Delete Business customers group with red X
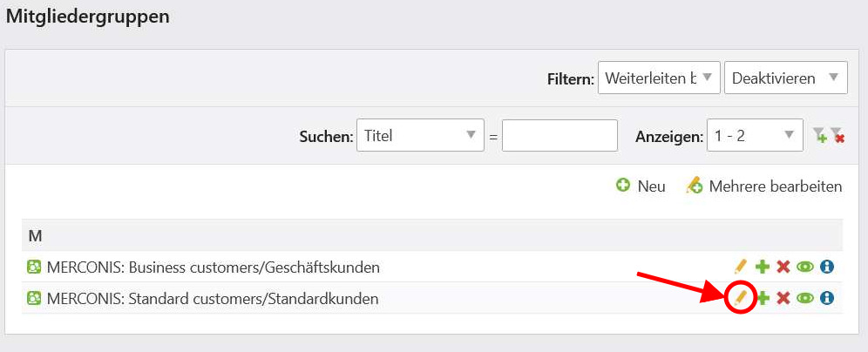Image resolution: width=868 pixels, height=352 pixels. pyautogui.click(x=783, y=267)
